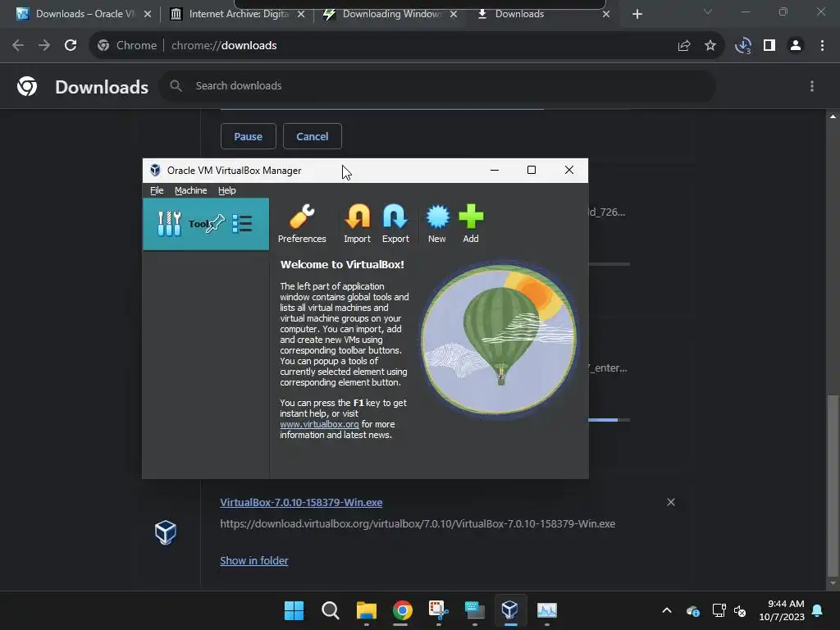840x630 pixels.
Task: Create a New virtual machine
Action: 436,224
